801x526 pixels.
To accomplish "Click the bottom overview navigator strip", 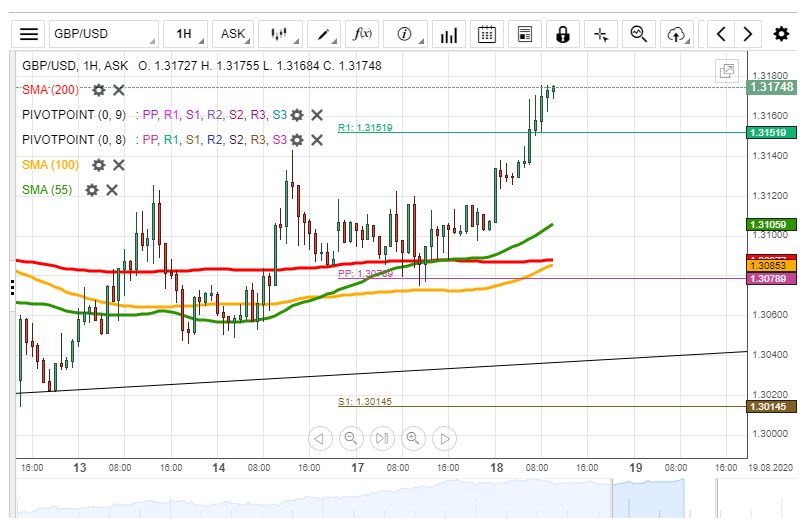I will (380, 499).
